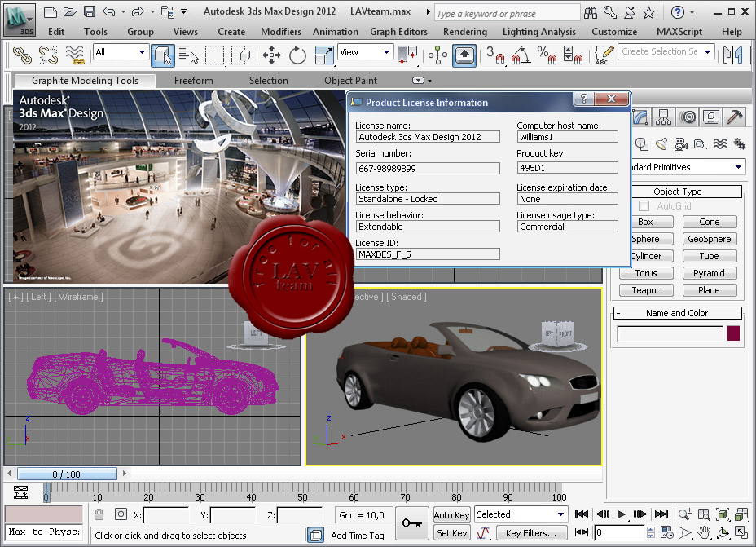Click the Mirror tool icon
Image resolution: width=756 pixels, height=547 pixels.
point(733,55)
